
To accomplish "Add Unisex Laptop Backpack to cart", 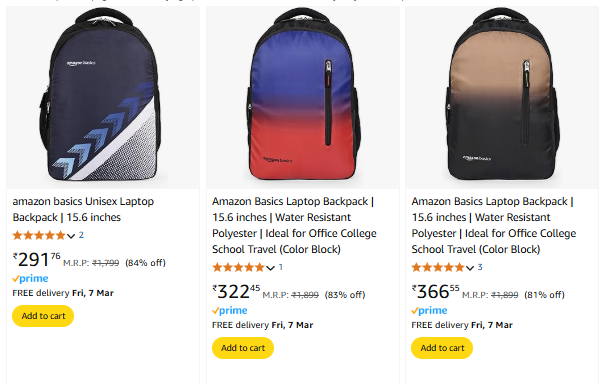I will 43,316.
